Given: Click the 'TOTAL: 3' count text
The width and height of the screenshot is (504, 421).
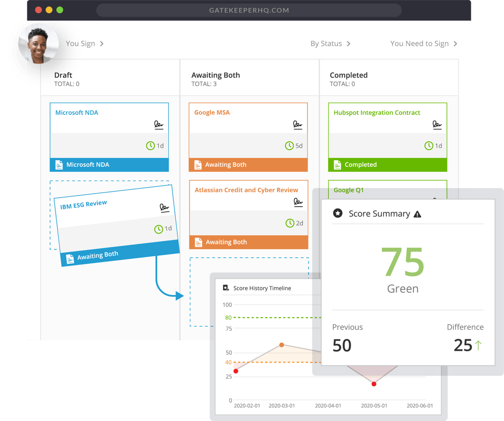Looking at the screenshot, I should (x=204, y=84).
